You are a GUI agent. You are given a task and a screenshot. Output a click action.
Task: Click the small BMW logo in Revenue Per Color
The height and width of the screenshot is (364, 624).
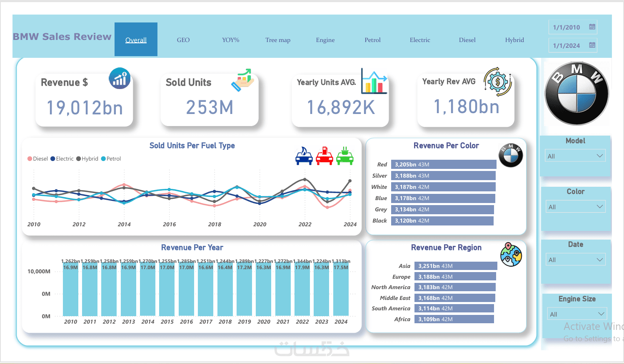pyautogui.click(x=511, y=155)
